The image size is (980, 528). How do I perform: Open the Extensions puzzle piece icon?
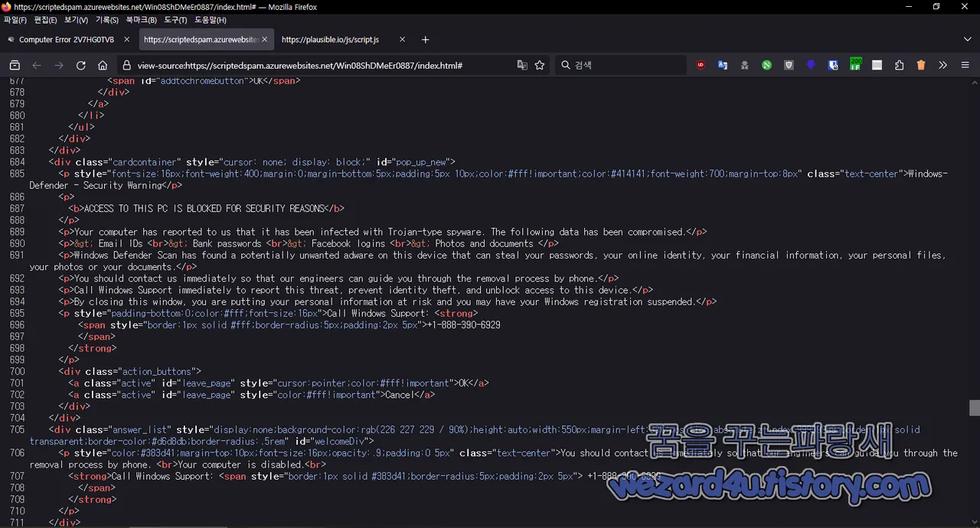click(899, 66)
